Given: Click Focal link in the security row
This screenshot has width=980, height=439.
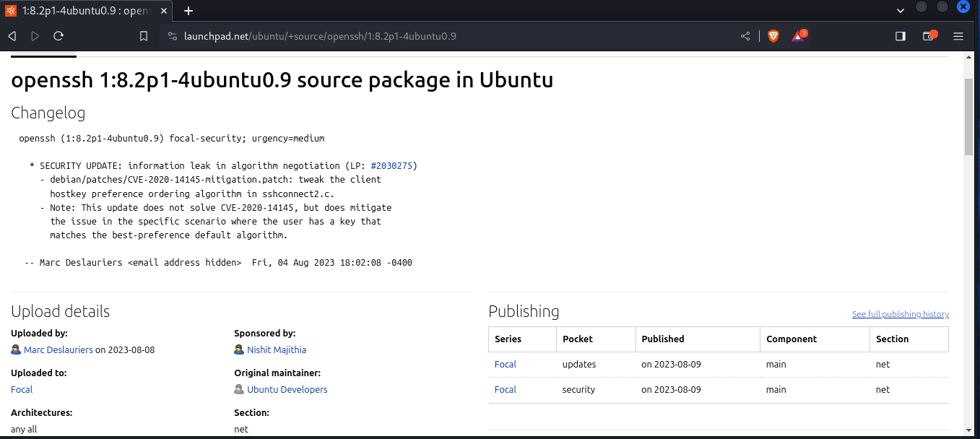Looking at the screenshot, I should 505,390.
